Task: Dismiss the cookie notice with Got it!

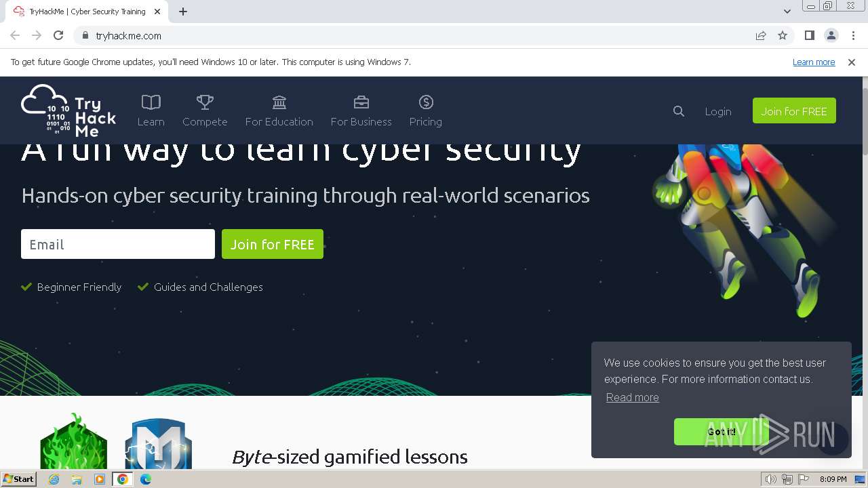Action: [722, 432]
